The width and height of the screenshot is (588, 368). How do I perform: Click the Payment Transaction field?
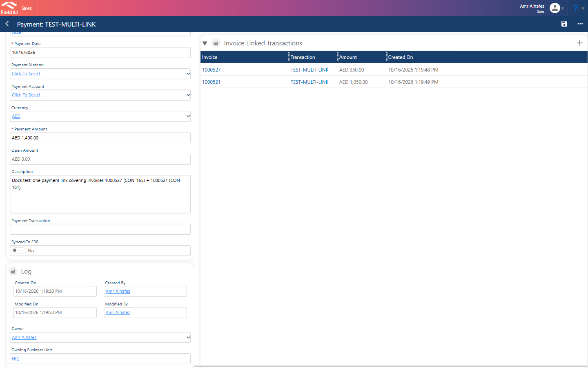point(100,229)
